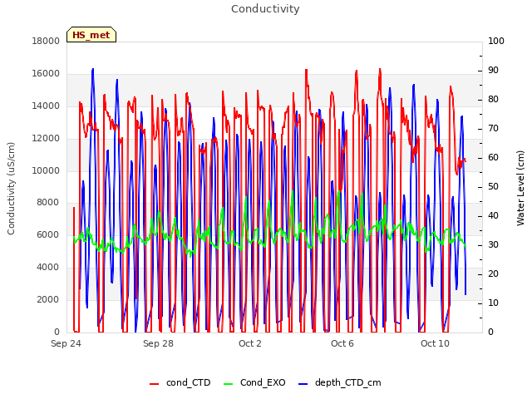Toggle the Cond_EXO legend entry
The height and width of the screenshot is (399, 532).
[x=254, y=382]
